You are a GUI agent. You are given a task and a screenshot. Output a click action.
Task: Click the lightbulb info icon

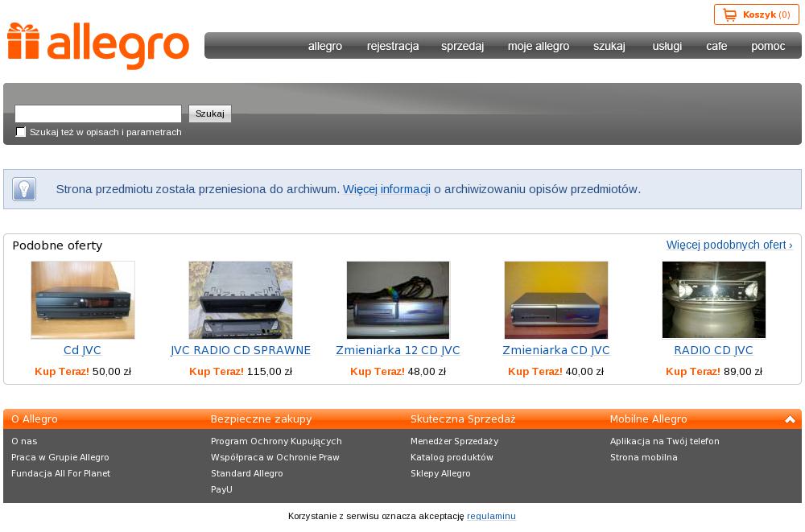[23, 189]
